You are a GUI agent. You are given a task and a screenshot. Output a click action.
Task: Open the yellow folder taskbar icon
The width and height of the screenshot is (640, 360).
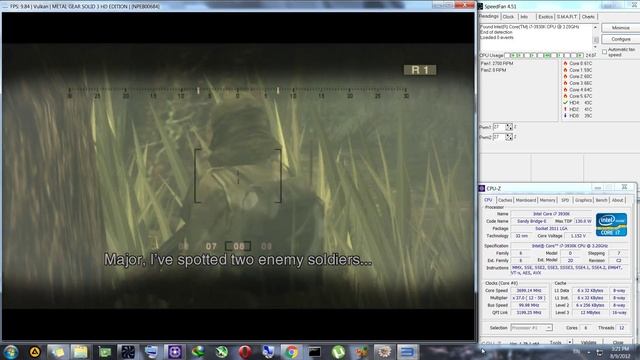(80, 352)
